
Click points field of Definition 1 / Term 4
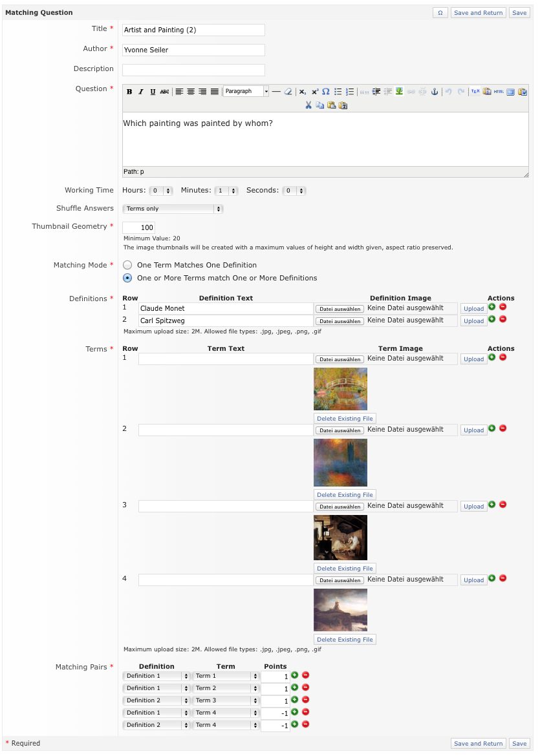coord(275,713)
